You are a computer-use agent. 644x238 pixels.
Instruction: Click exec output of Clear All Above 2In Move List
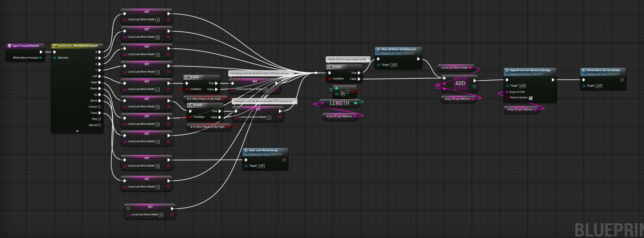coord(418,59)
